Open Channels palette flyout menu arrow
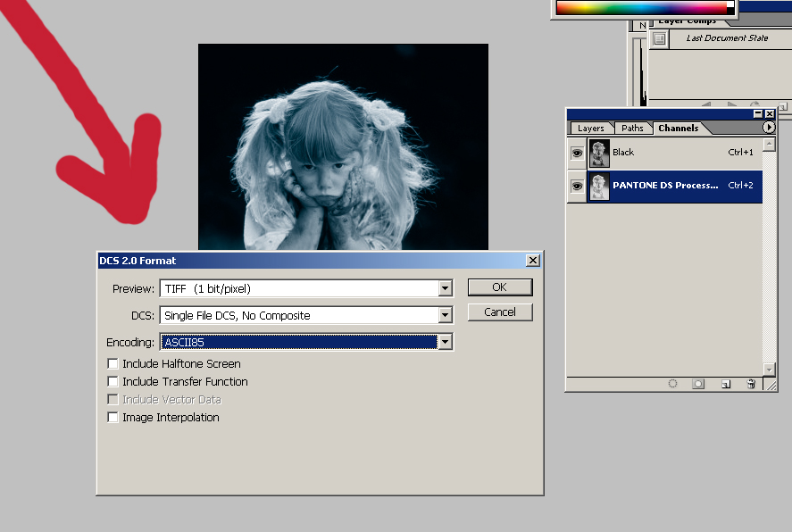Viewport: 792px width, 532px height. click(x=768, y=127)
